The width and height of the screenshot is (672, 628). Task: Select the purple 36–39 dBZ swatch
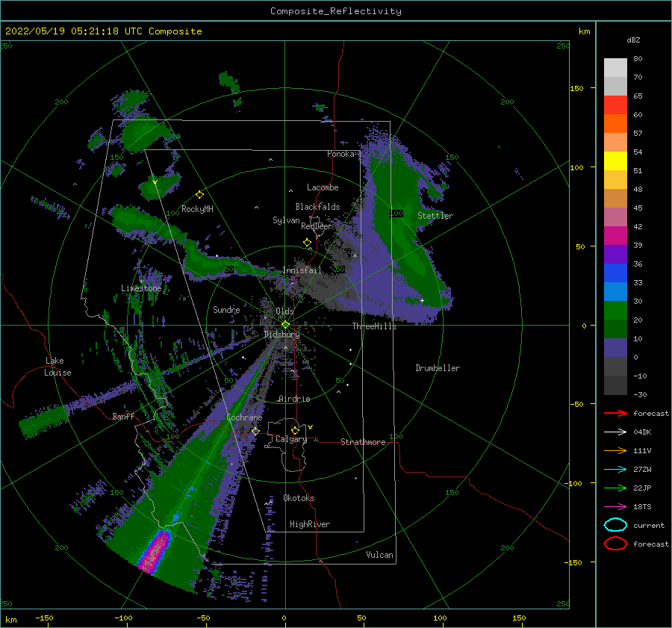point(615,255)
